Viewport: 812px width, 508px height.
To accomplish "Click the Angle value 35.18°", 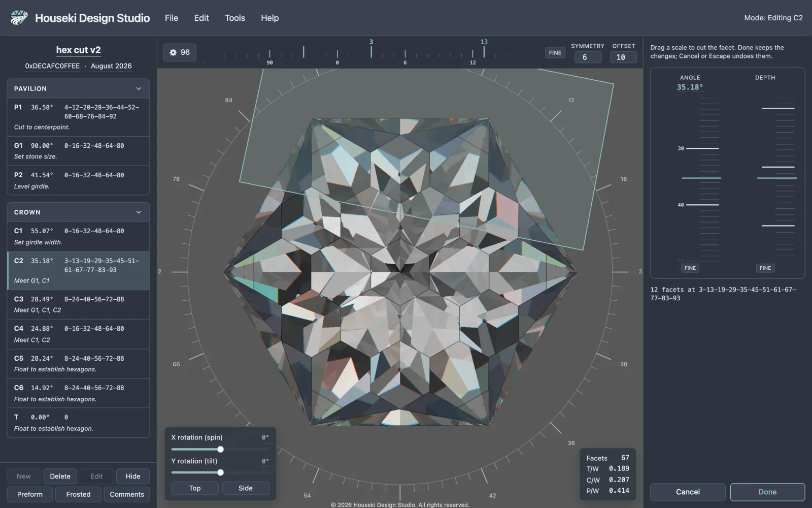I will [690, 87].
